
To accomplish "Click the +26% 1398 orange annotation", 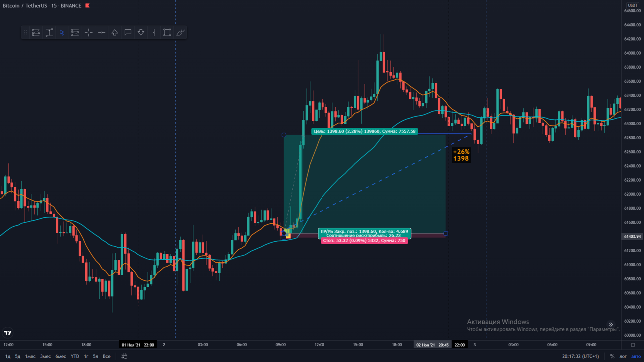I will click(461, 155).
